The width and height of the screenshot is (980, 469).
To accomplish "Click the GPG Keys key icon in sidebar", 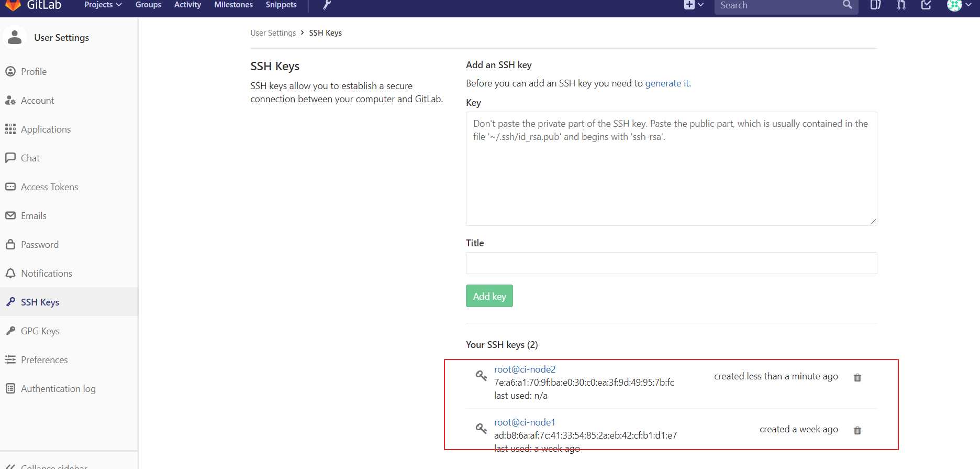I will point(10,331).
